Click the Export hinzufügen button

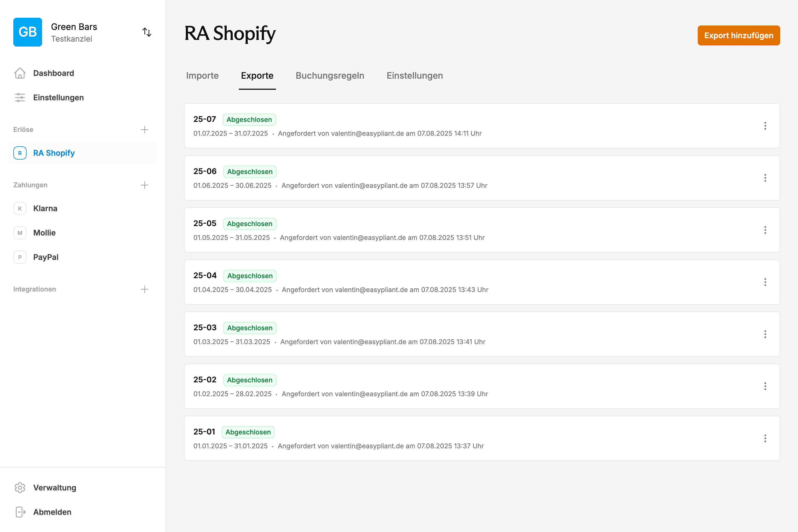click(x=739, y=35)
